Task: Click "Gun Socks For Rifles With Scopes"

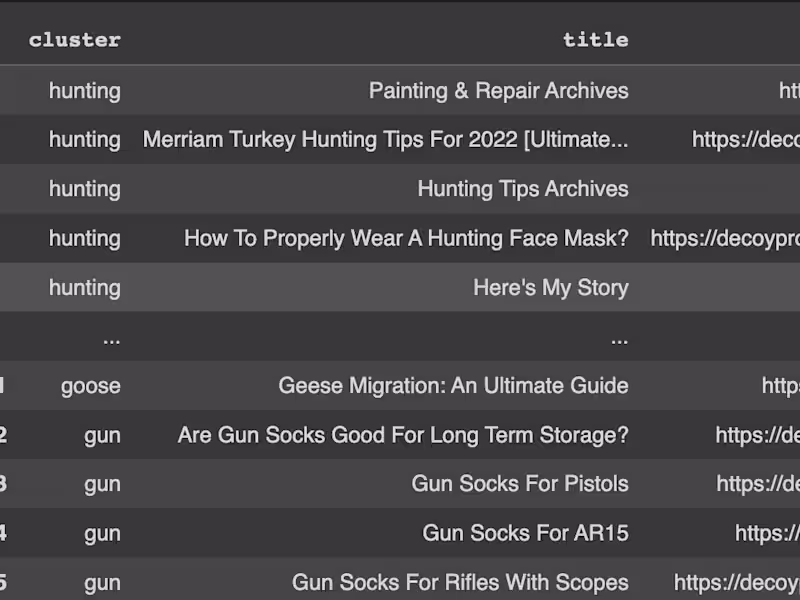Action: click(460, 582)
